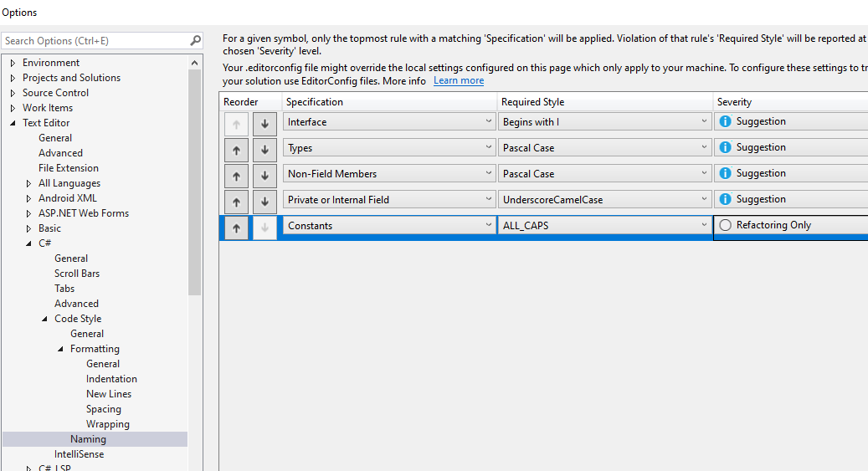Move Non-Field Members rule up
Viewport: 868px width, 471px height.
(x=236, y=176)
